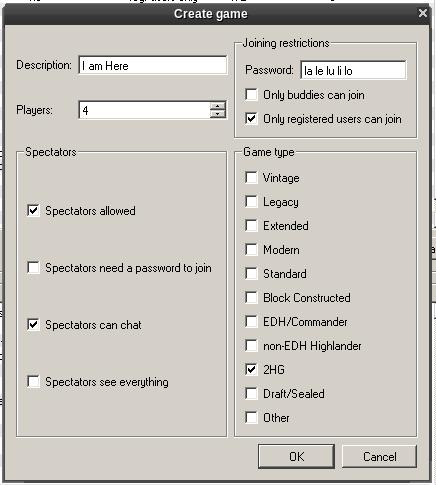Uncheck the 2HG game type

point(251,369)
